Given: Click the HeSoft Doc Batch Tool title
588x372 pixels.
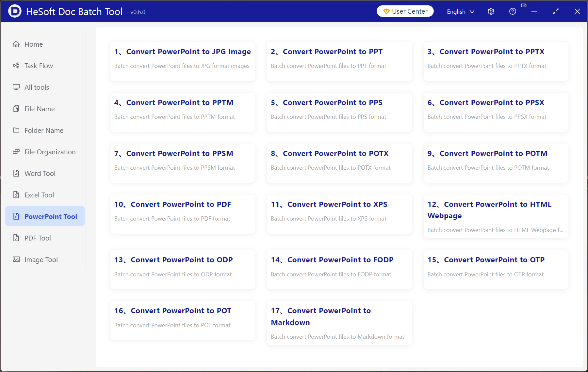Looking at the screenshot, I should point(74,11).
